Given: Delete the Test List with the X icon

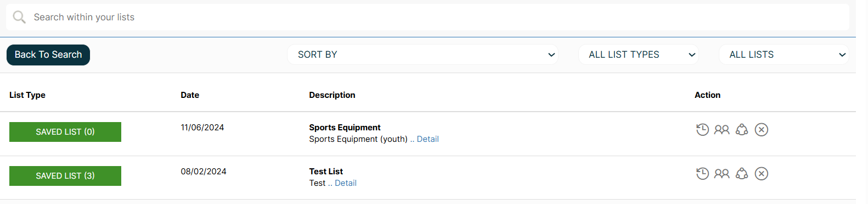Looking at the screenshot, I should coord(762,174).
